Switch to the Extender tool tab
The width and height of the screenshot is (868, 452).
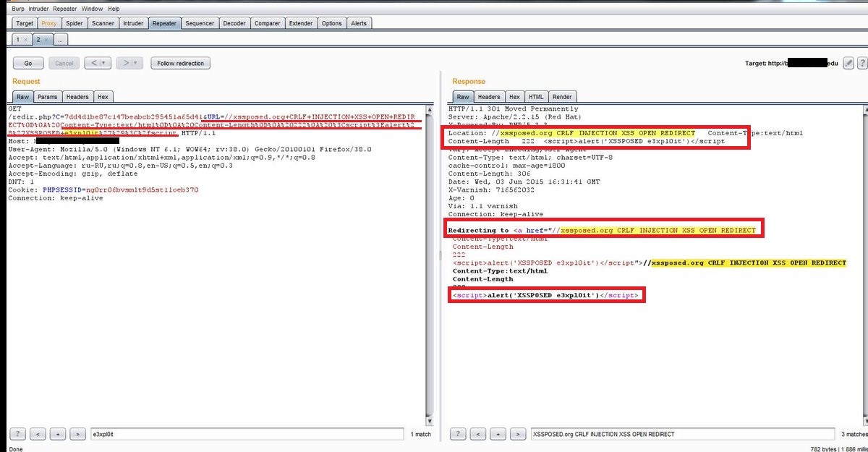[300, 23]
